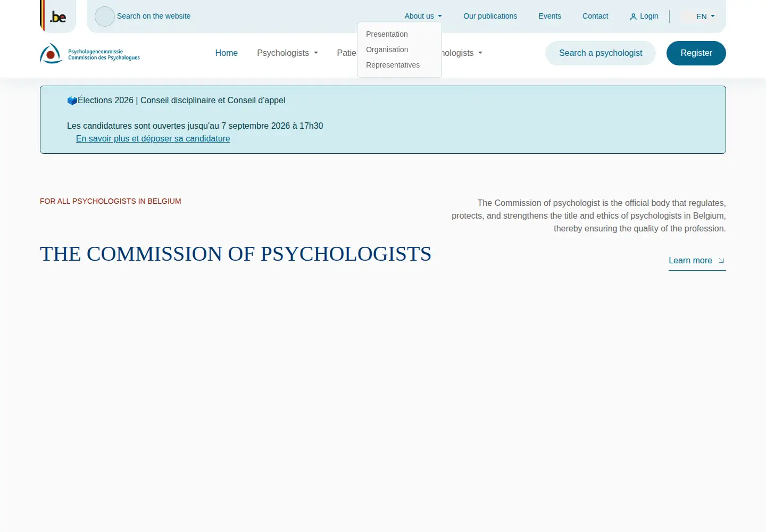The width and height of the screenshot is (766, 532).
Task: Select Presentation from the About us menu
Action: click(x=387, y=34)
